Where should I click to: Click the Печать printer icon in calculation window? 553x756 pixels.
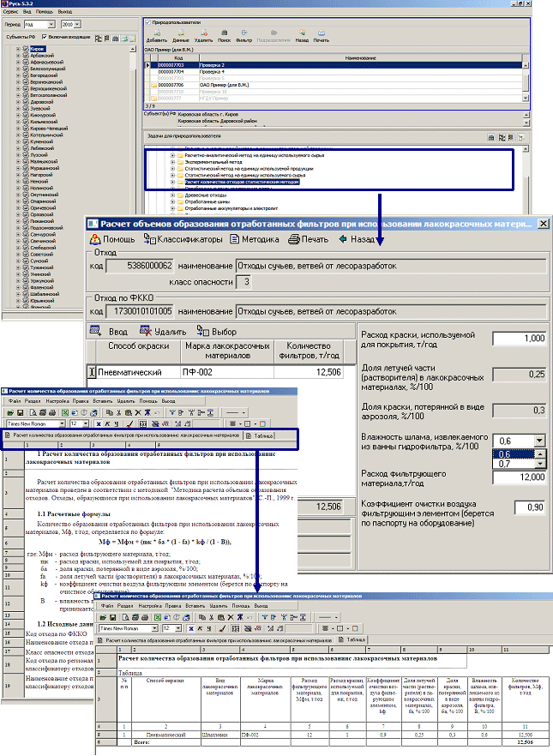[294, 239]
